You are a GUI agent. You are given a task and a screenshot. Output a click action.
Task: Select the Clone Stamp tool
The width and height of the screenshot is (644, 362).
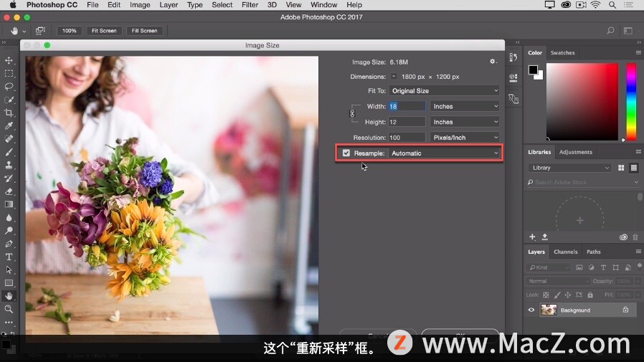click(x=9, y=165)
